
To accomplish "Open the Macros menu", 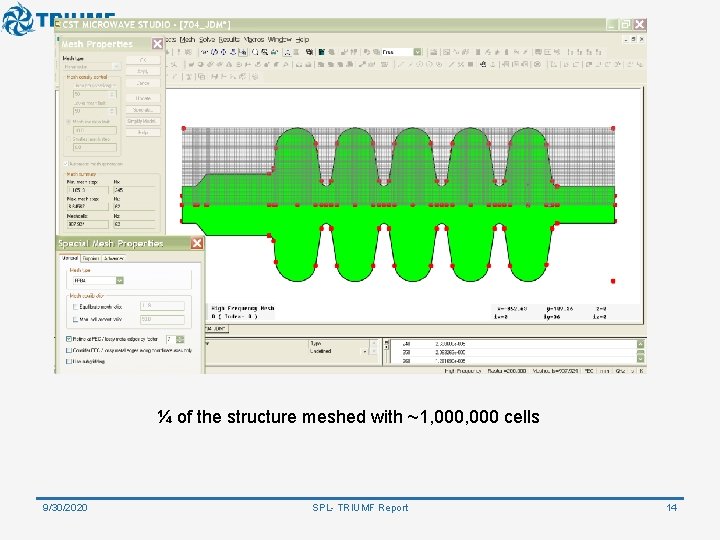I will (x=254, y=39).
